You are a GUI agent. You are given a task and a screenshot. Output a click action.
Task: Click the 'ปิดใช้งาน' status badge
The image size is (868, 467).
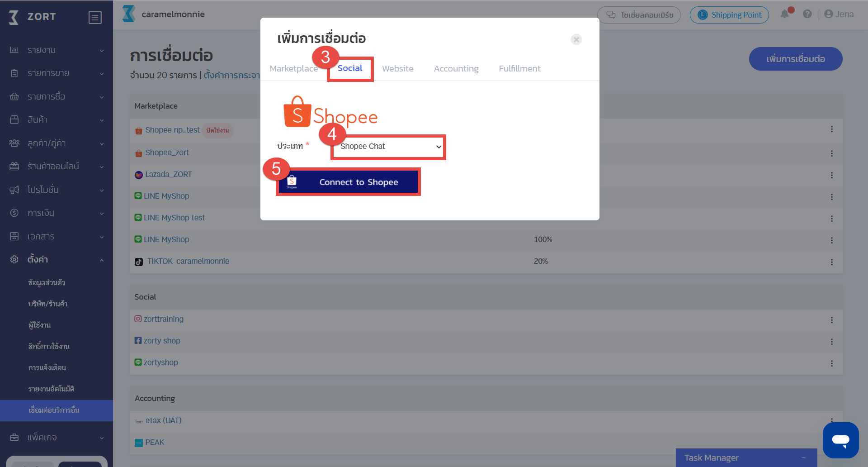point(218,130)
